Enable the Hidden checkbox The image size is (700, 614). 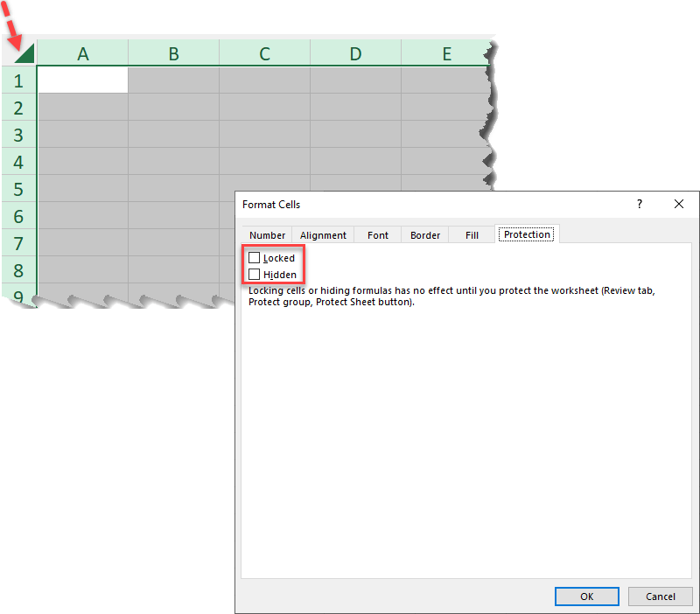pos(255,275)
